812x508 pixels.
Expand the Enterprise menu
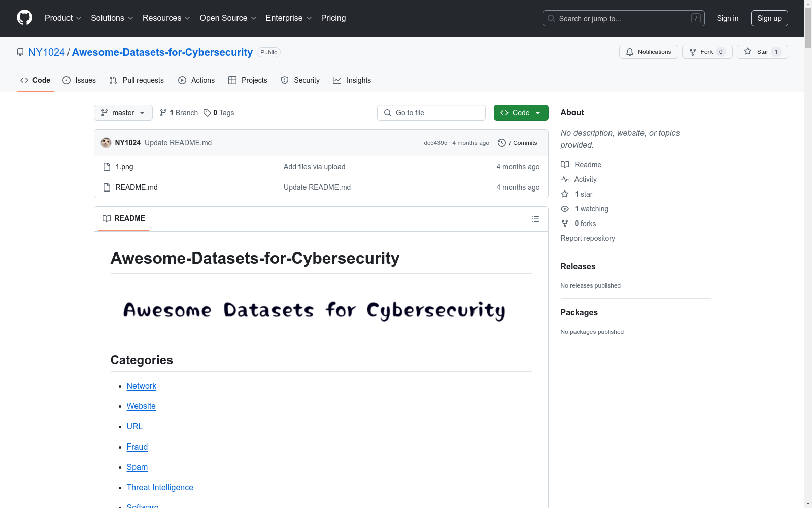coord(289,18)
